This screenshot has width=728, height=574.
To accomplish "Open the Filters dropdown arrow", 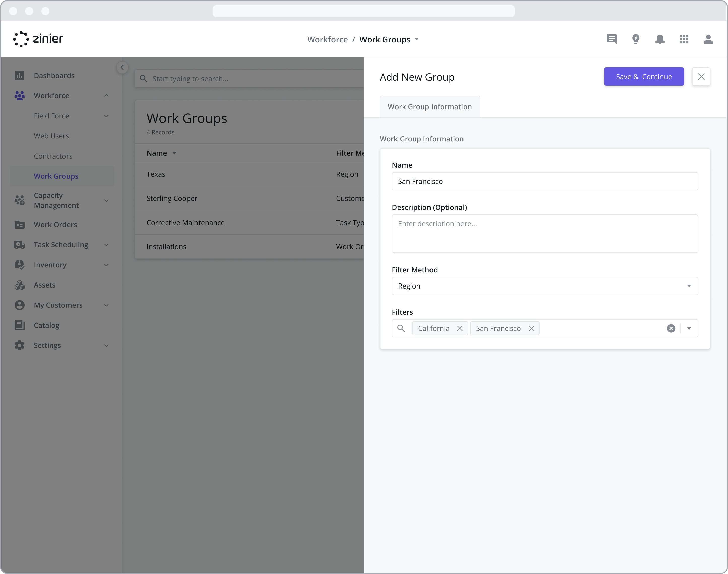I will click(689, 328).
